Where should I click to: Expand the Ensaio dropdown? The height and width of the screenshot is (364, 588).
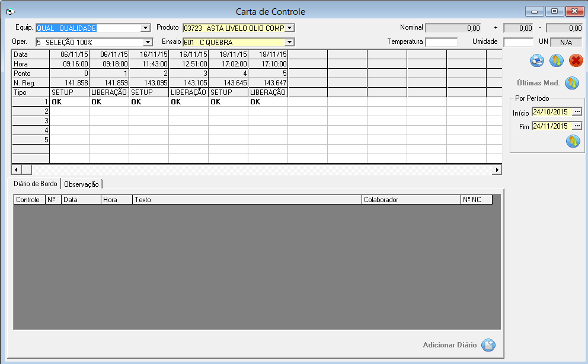289,42
